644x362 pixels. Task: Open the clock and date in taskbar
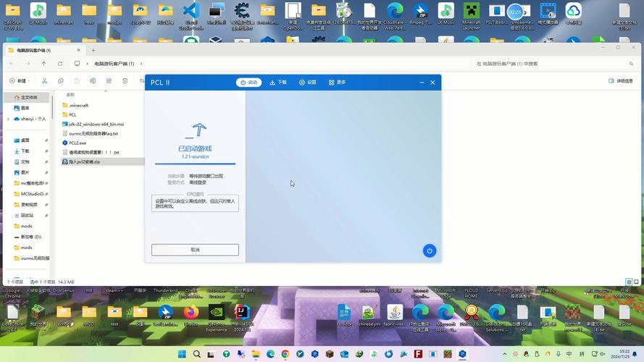pos(620,354)
